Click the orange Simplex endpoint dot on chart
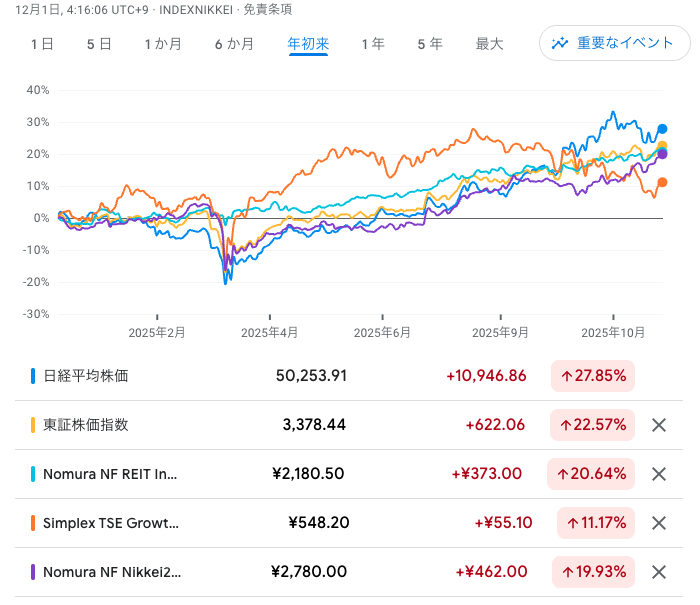 [x=662, y=182]
